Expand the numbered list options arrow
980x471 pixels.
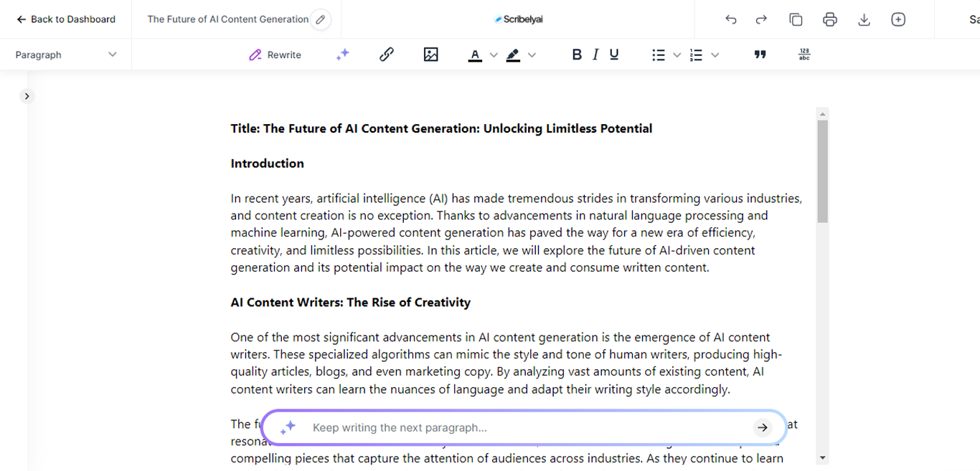[x=715, y=55]
